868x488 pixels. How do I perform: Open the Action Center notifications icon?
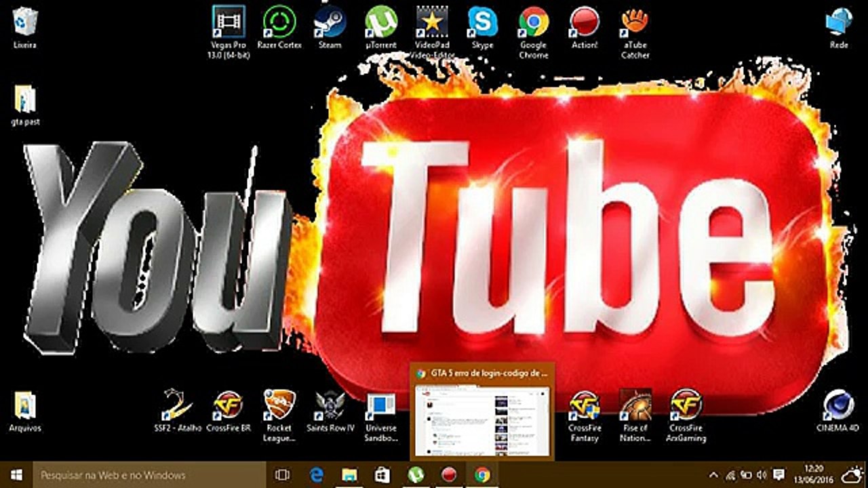tap(778, 474)
